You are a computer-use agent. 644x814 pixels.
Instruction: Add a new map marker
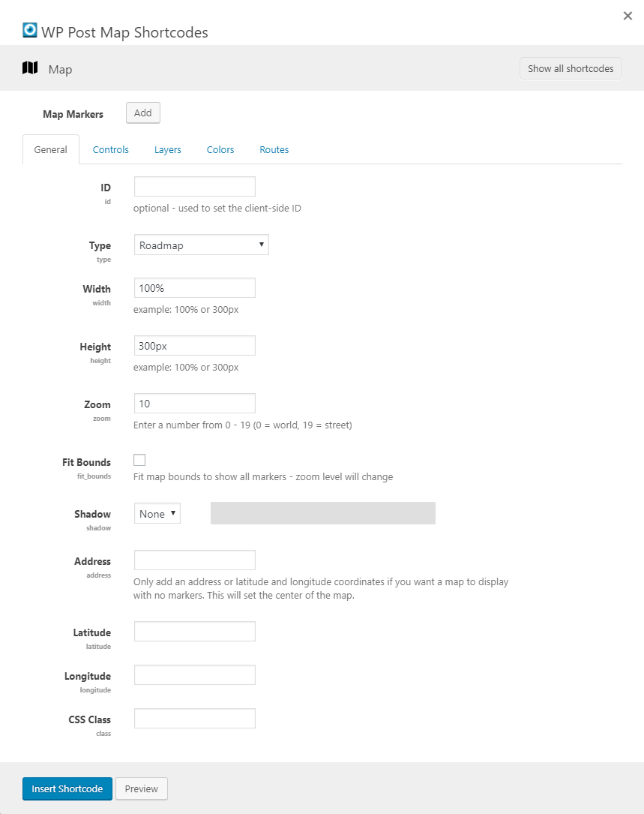(x=142, y=113)
